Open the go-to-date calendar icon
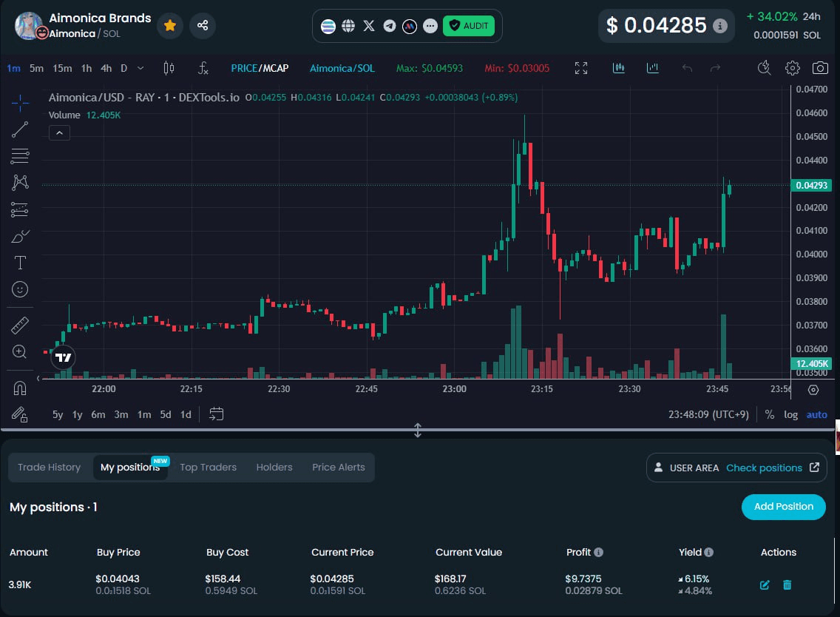 (x=217, y=414)
